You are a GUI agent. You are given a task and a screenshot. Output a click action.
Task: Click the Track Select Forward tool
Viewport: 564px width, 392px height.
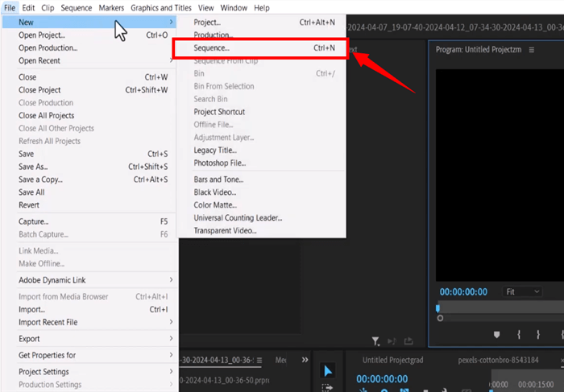328,387
